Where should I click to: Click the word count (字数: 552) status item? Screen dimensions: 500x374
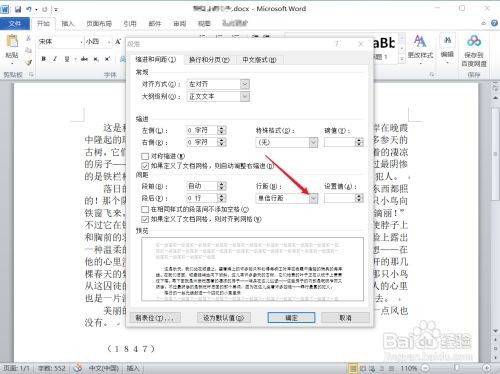(x=51, y=368)
